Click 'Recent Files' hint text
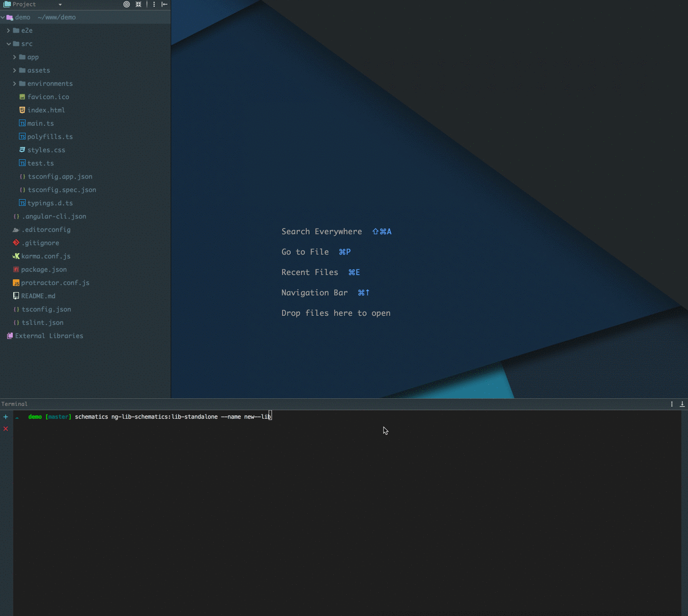This screenshot has height=616, width=688. click(x=310, y=272)
